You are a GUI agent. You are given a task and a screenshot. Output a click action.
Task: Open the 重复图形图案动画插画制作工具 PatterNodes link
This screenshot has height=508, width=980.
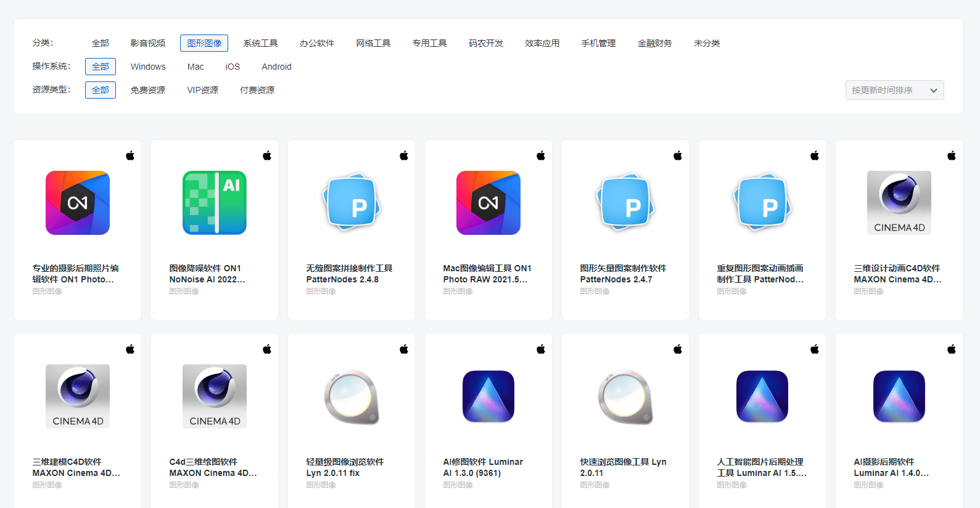pos(760,274)
